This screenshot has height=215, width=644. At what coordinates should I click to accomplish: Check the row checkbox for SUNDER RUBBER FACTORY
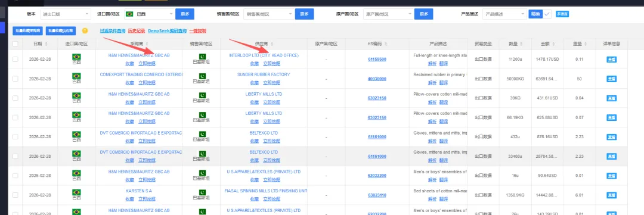click(15, 79)
